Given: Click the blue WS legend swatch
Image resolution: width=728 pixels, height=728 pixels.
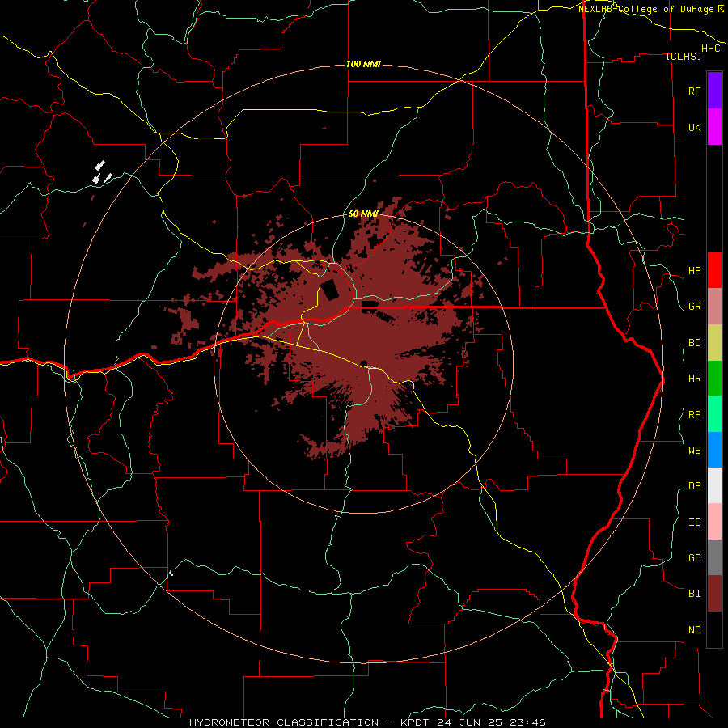Looking at the screenshot, I should pyautogui.click(x=714, y=450).
